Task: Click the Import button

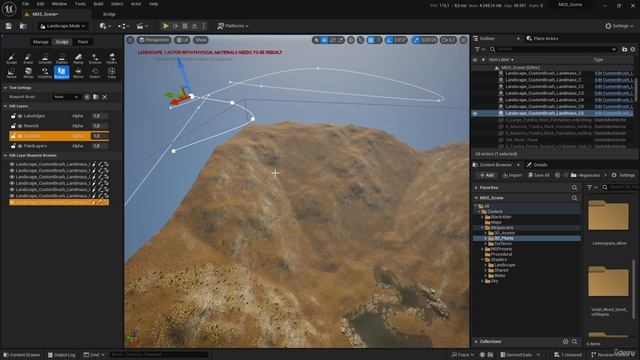Action: pos(512,175)
